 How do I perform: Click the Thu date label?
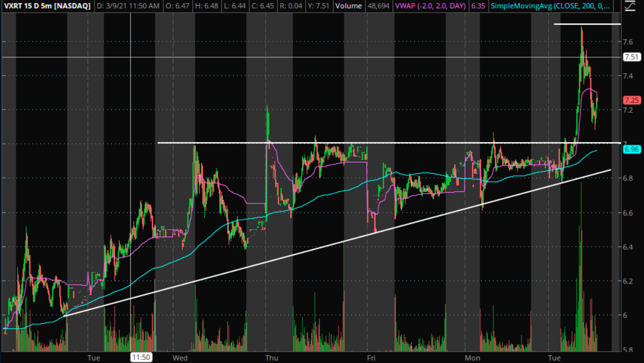pos(272,358)
